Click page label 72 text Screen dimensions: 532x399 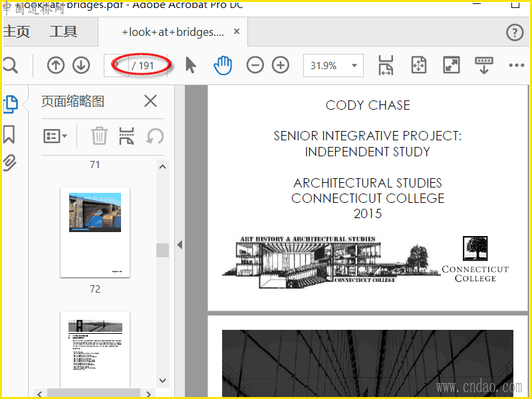(95, 289)
